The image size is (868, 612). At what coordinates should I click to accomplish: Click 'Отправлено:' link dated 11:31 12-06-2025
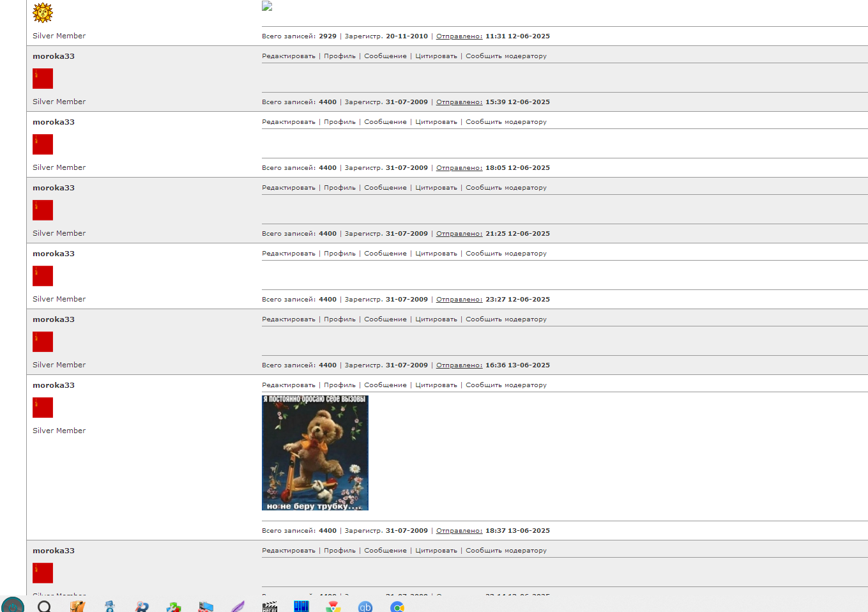click(x=459, y=36)
